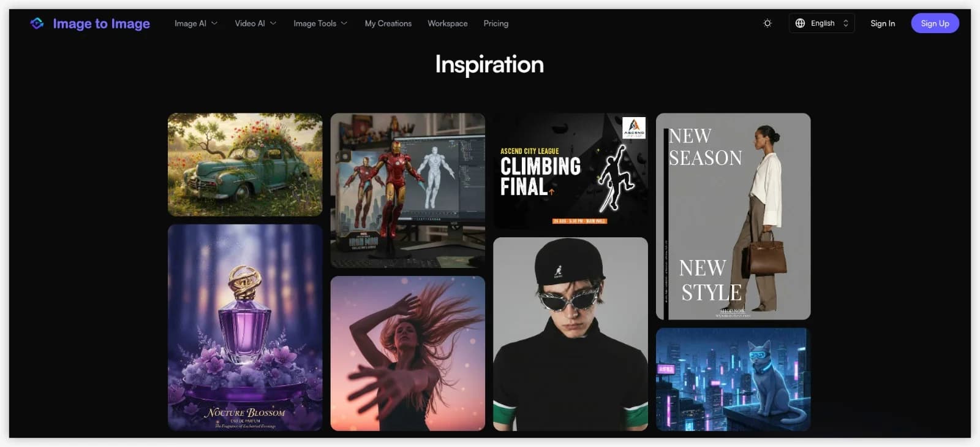
Task: Expand the Video AI menu
Action: [x=255, y=23]
